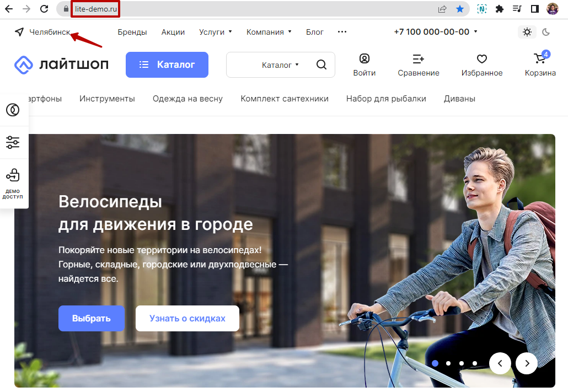The image size is (568, 392).
Task: Select the first active slider dot
Action: point(435,363)
